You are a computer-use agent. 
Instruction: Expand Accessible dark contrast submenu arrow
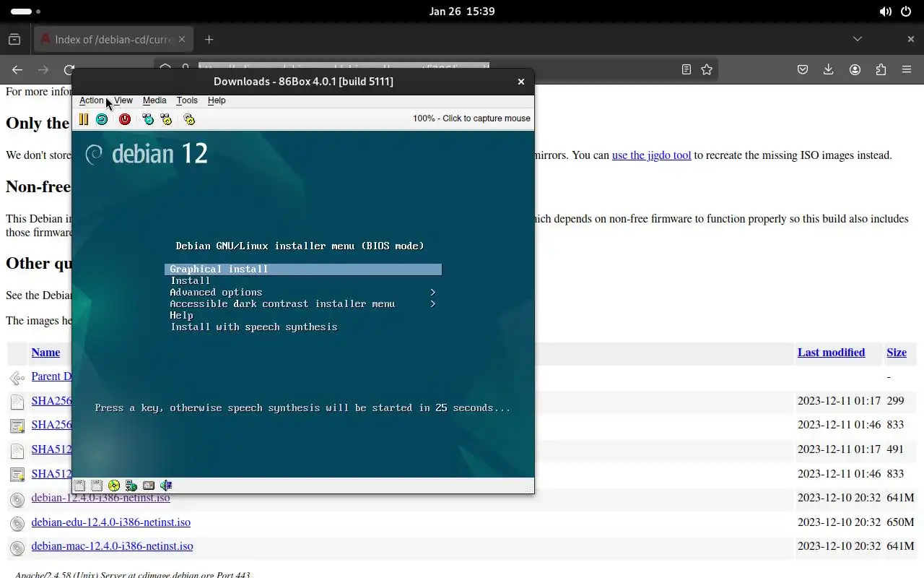click(x=433, y=304)
